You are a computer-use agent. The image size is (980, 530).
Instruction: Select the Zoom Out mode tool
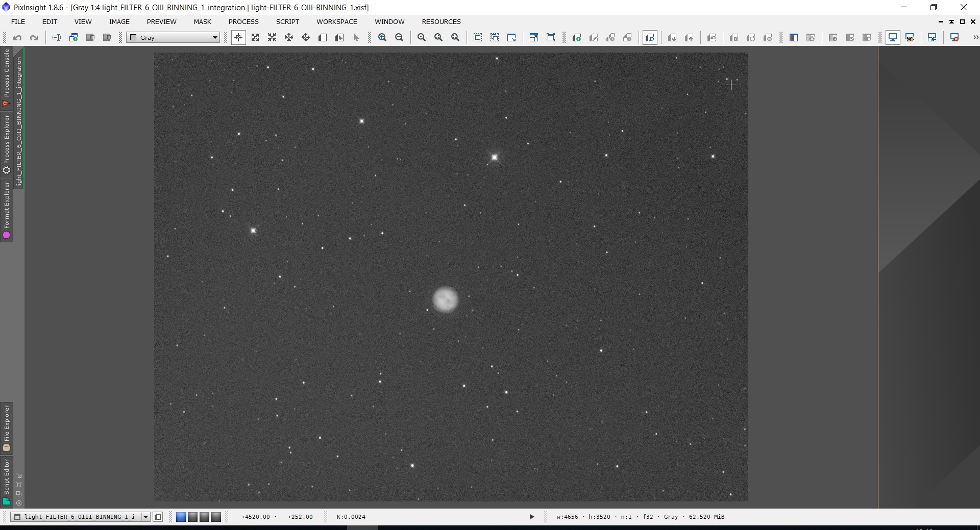(x=272, y=38)
